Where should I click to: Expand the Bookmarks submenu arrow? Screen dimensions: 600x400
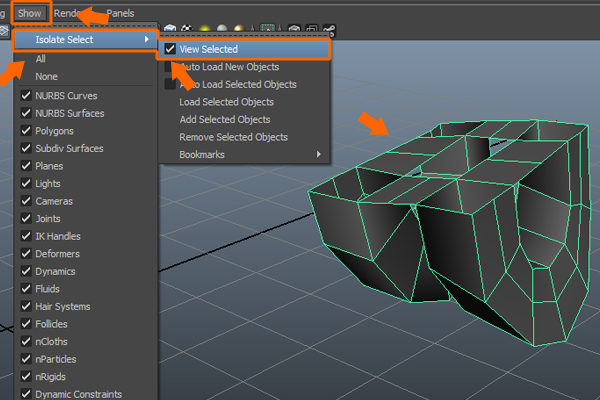(319, 155)
